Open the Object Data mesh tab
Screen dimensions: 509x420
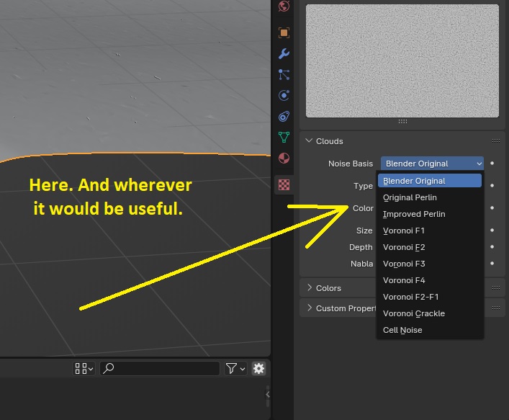pos(284,137)
